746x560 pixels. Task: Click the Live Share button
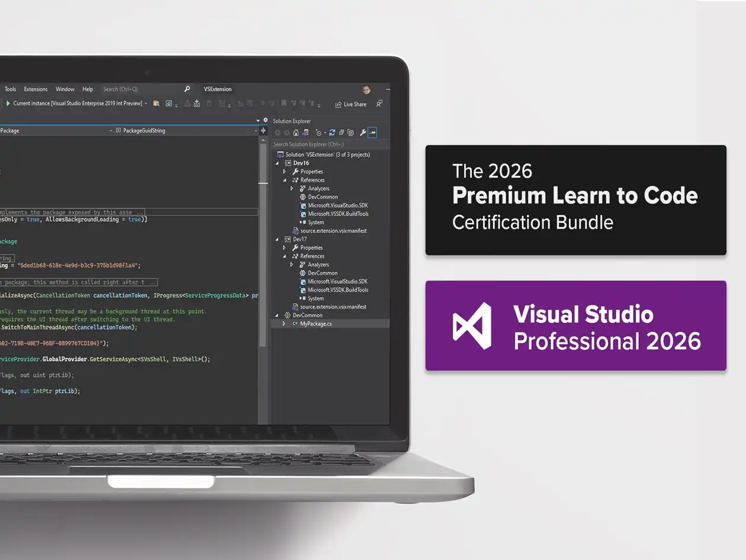(x=351, y=104)
